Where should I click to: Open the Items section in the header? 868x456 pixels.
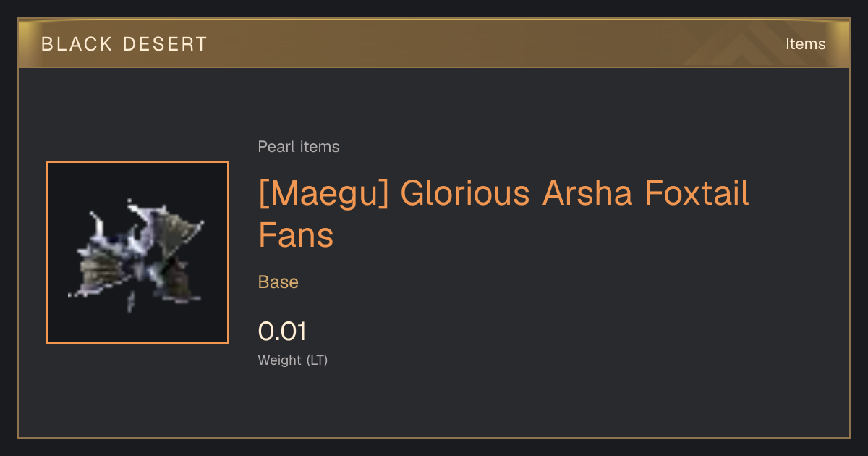click(806, 44)
